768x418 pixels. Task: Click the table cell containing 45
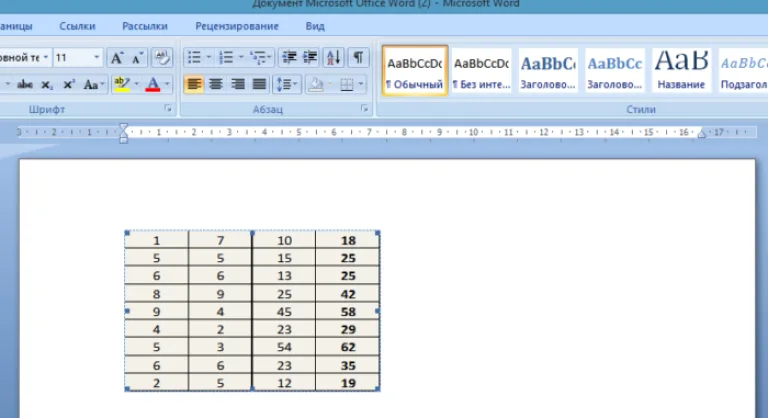284,312
